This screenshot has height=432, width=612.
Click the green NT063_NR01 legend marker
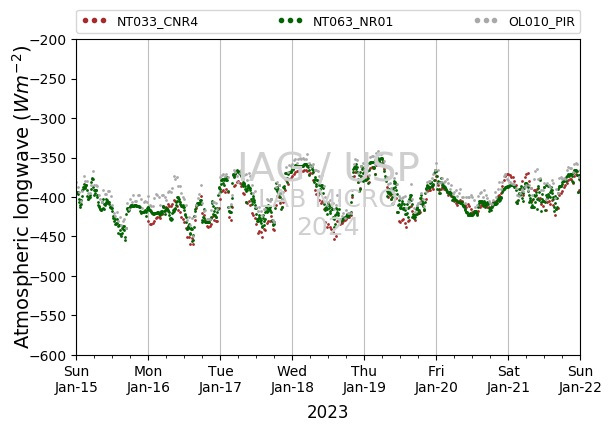click(290, 21)
